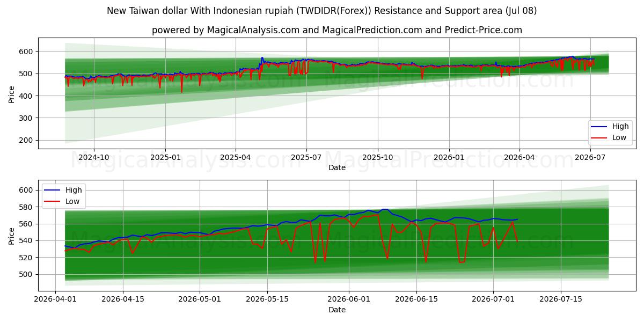Click 'Low' in the top chart legend
Image resolution: width=644 pixels, height=322 pixels.
[619, 137]
